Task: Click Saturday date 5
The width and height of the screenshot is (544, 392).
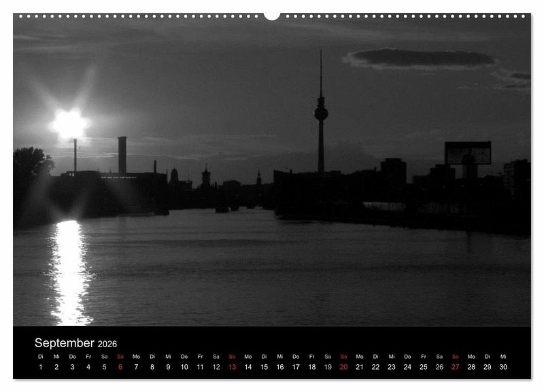Action: [x=105, y=367]
